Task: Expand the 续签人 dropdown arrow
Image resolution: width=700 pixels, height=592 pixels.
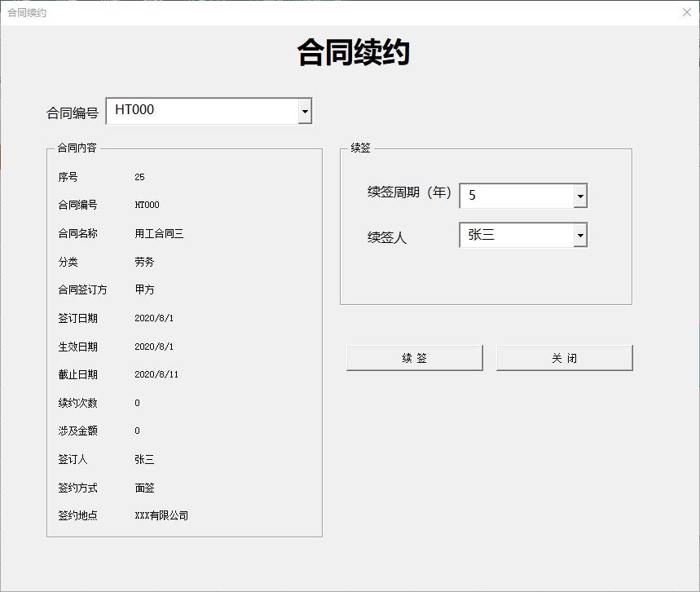Action: click(x=580, y=235)
